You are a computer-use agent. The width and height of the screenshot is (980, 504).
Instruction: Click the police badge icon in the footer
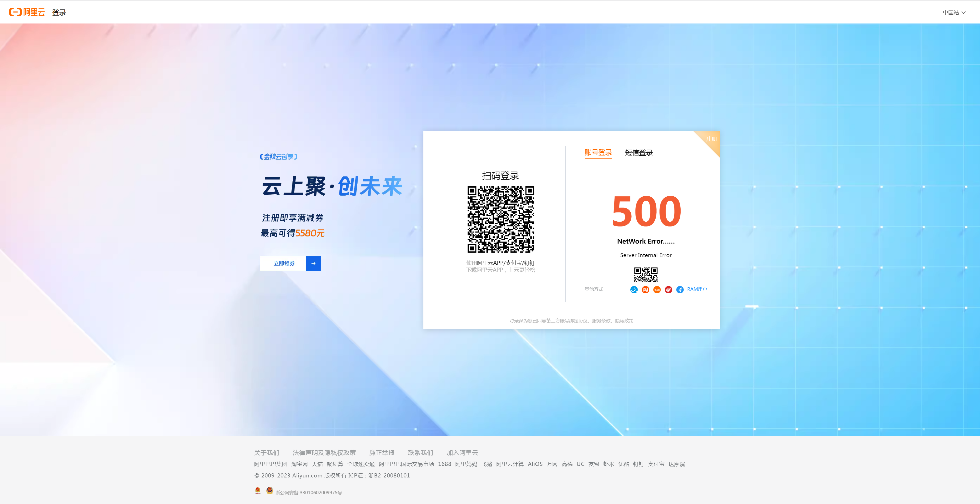click(269, 490)
